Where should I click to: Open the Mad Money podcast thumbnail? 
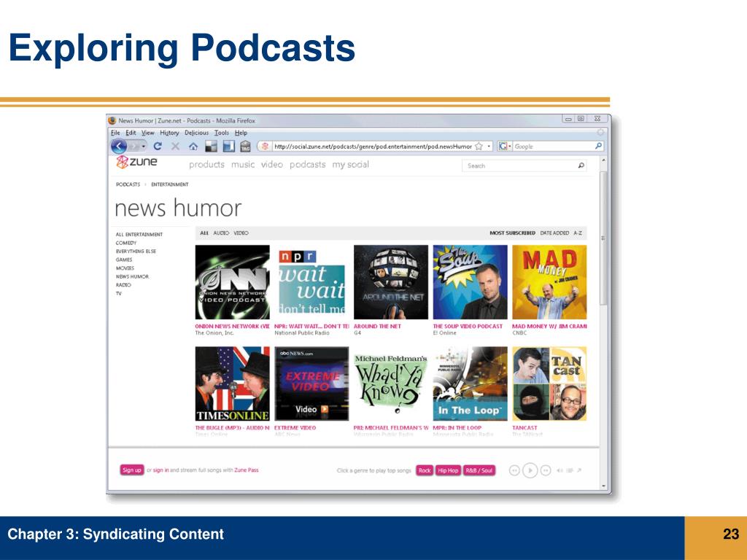pos(549,282)
